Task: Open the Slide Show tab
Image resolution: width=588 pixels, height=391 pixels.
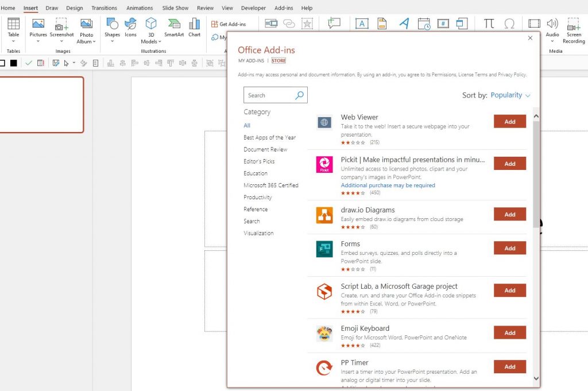Action: [x=175, y=8]
